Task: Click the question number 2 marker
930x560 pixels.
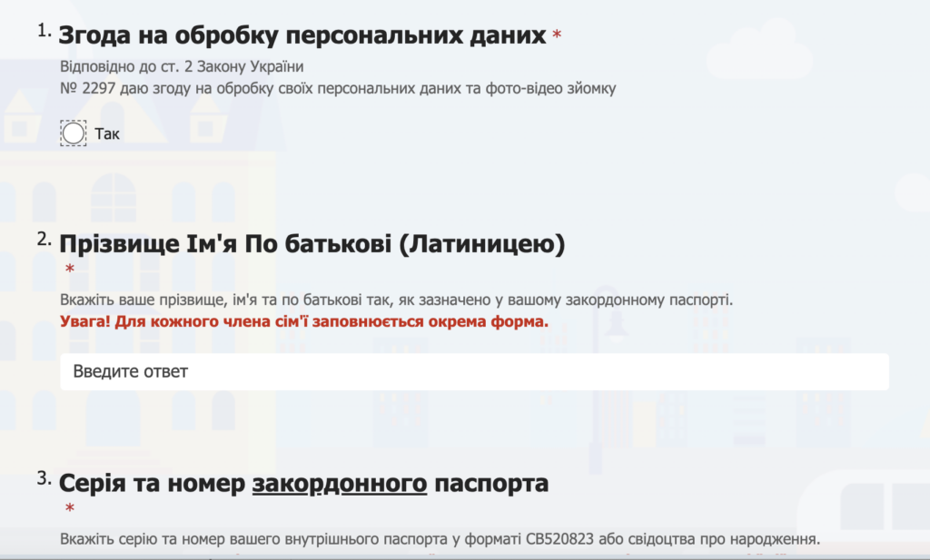Action: pyautogui.click(x=45, y=239)
